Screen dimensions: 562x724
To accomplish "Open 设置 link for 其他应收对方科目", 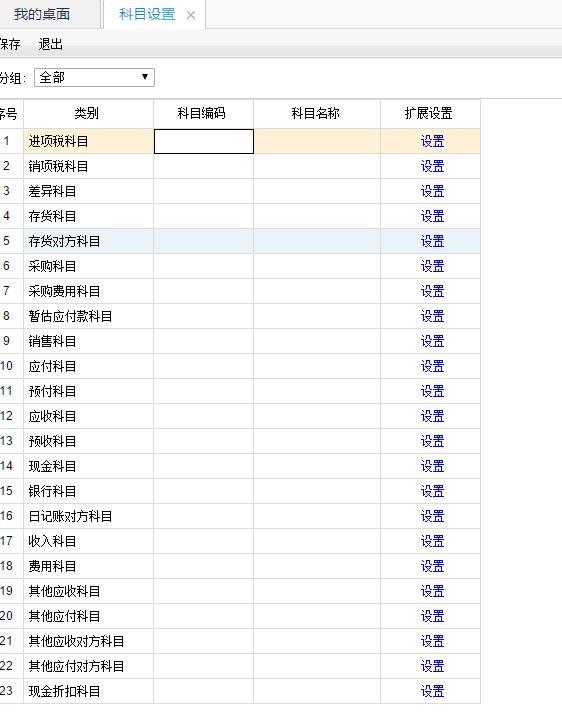I will (432, 641).
